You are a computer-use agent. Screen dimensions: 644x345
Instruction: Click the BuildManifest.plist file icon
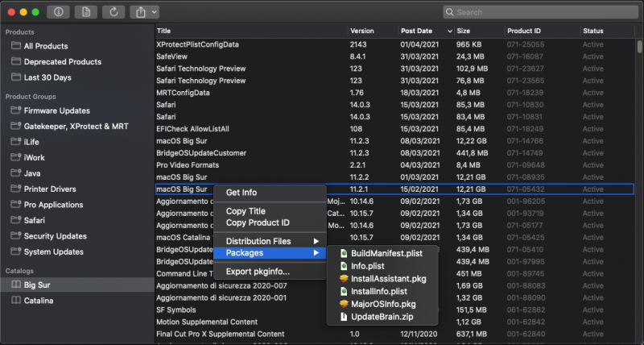(344, 252)
